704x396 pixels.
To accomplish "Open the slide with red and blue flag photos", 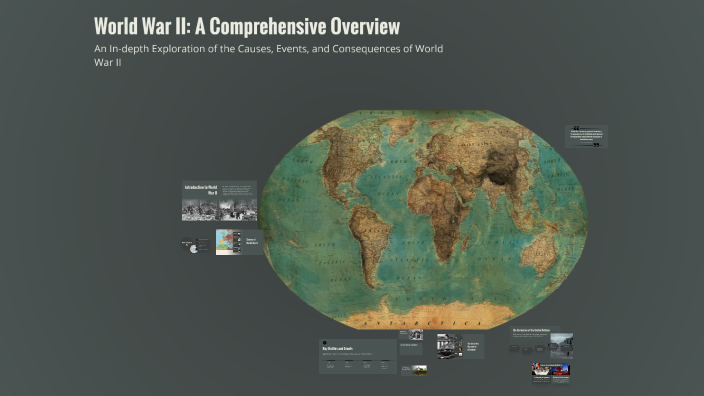I will [551, 373].
